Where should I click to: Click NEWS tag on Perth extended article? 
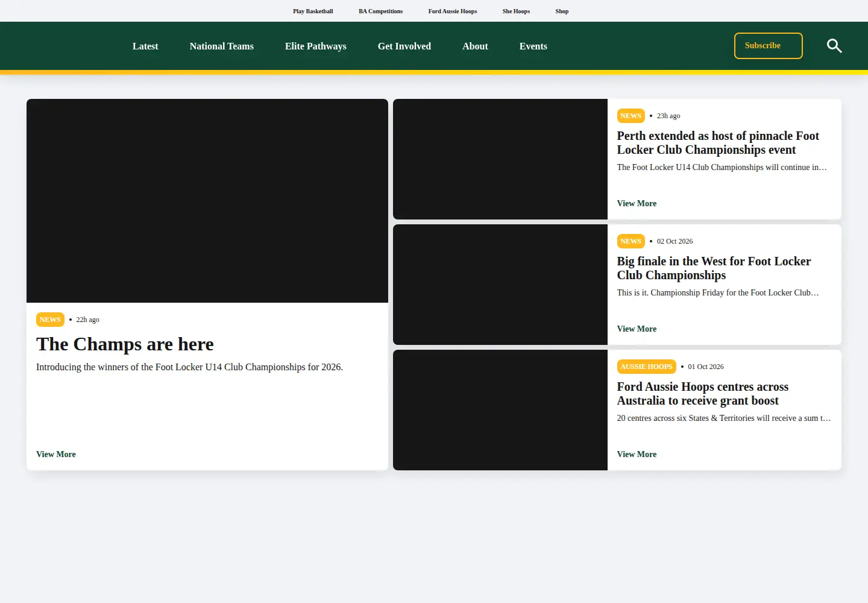[x=631, y=116]
